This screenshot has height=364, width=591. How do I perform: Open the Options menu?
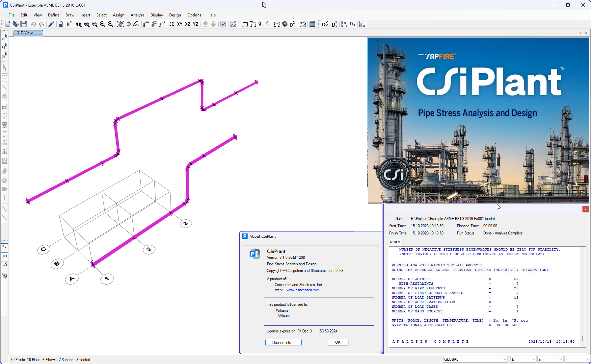point(194,15)
